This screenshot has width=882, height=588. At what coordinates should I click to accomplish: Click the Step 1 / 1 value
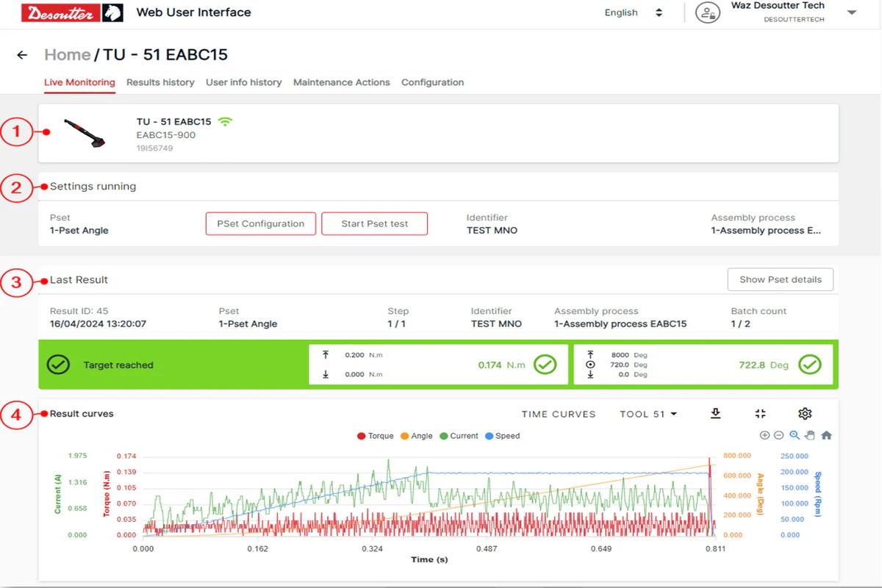click(x=398, y=323)
